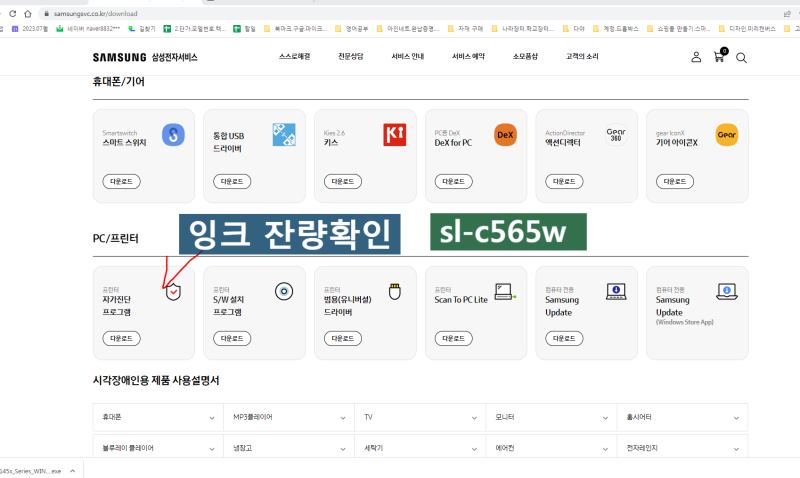Download Scan To PC Lite

click(x=454, y=338)
